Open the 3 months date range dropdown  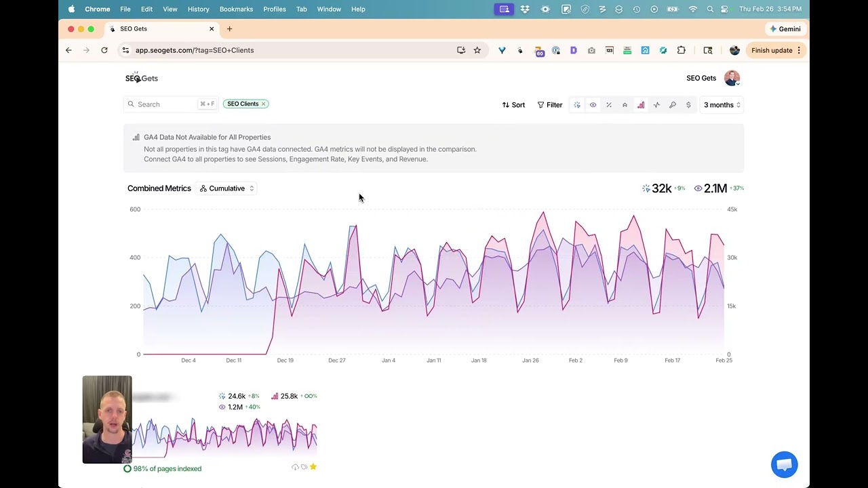click(x=722, y=105)
